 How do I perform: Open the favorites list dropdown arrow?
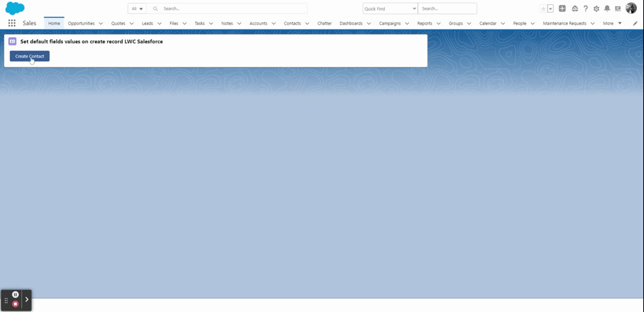click(551, 8)
